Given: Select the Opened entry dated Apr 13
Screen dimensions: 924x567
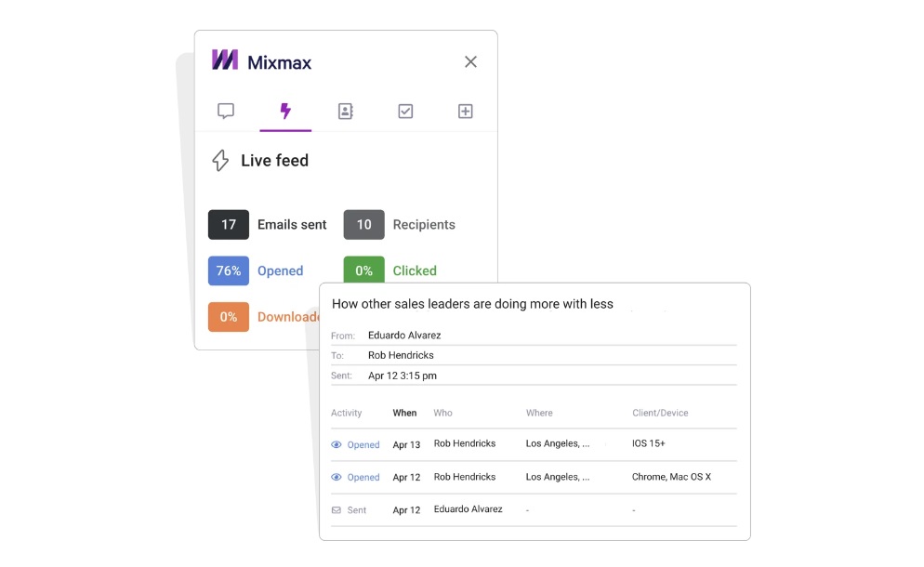Looking at the screenshot, I should [362, 444].
